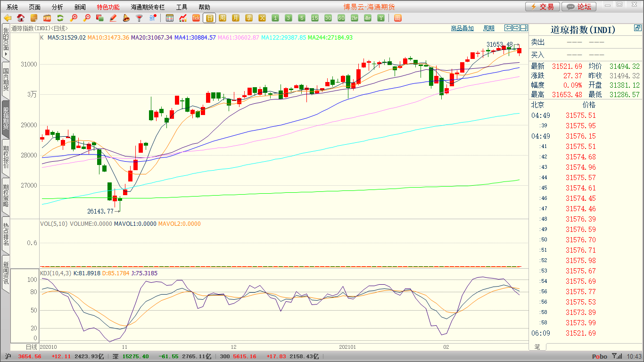Open the 页面 menu
644x362 pixels.
[x=35, y=7]
